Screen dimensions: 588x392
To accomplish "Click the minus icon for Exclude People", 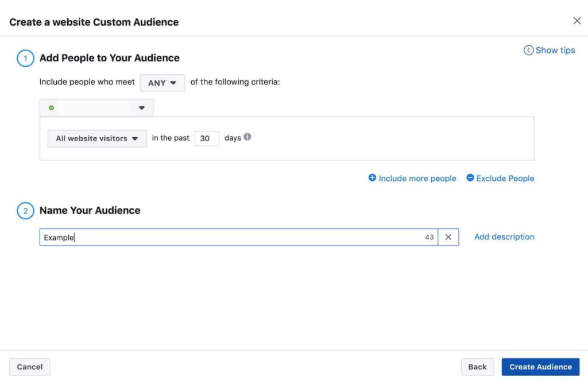I will click(470, 178).
